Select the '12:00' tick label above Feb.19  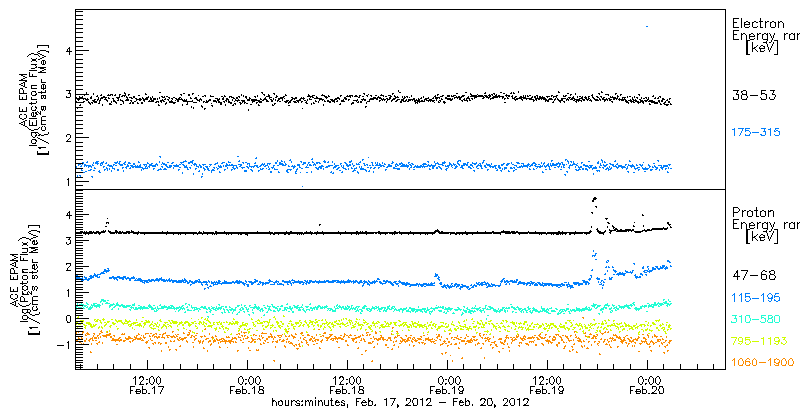(547, 380)
